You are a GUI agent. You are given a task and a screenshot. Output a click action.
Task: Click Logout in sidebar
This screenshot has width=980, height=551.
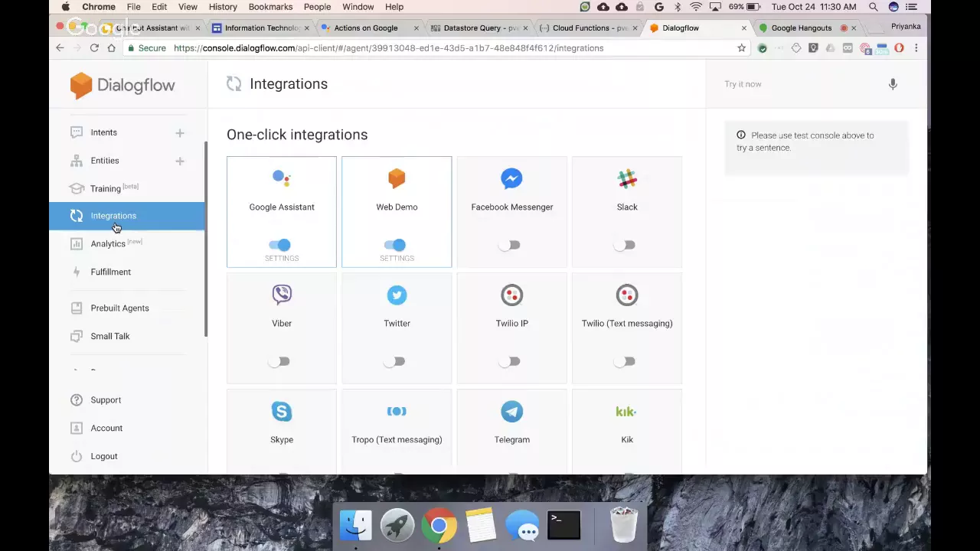coord(104,456)
